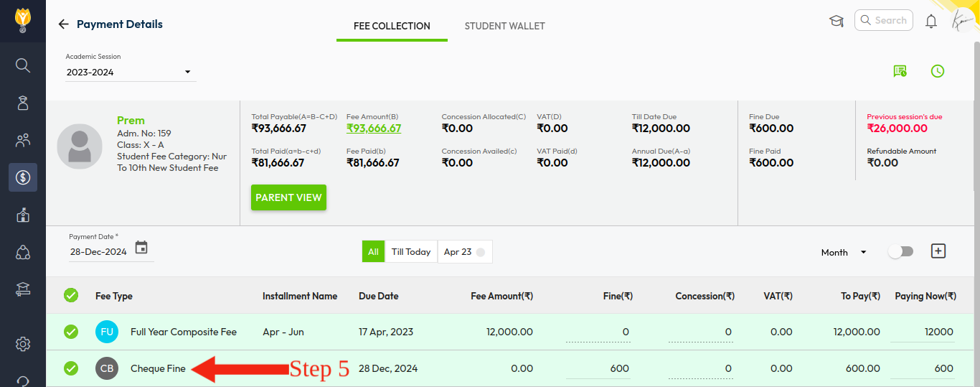Open the settings gear in sidebar
Image resolution: width=980 pixels, height=387 pixels.
[x=23, y=344]
